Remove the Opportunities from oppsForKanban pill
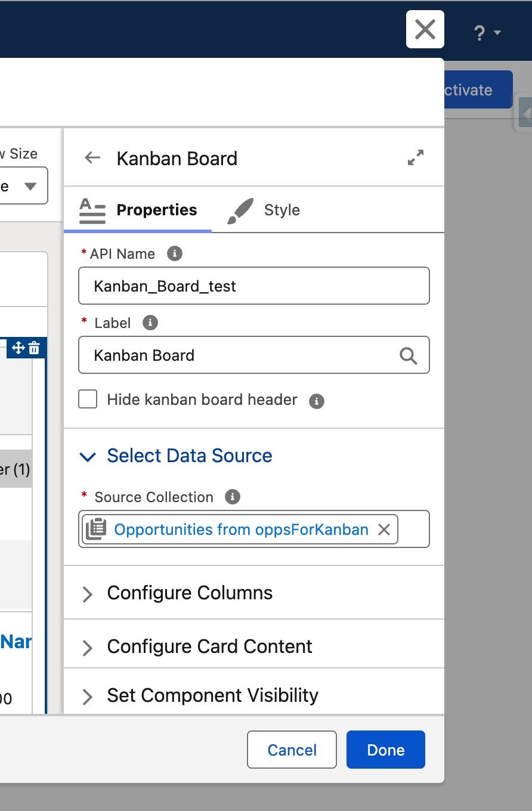This screenshot has width=532, height=811. click(x=384, y=530)
